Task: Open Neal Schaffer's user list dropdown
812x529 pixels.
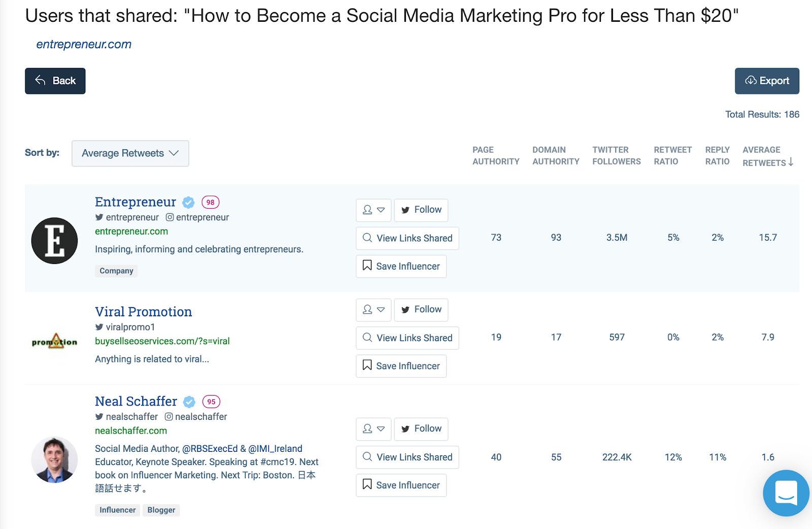Action: 374,429
